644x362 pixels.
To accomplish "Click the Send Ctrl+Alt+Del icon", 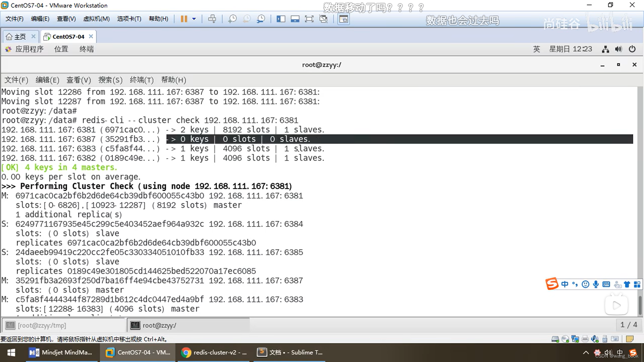I will 212,19.
